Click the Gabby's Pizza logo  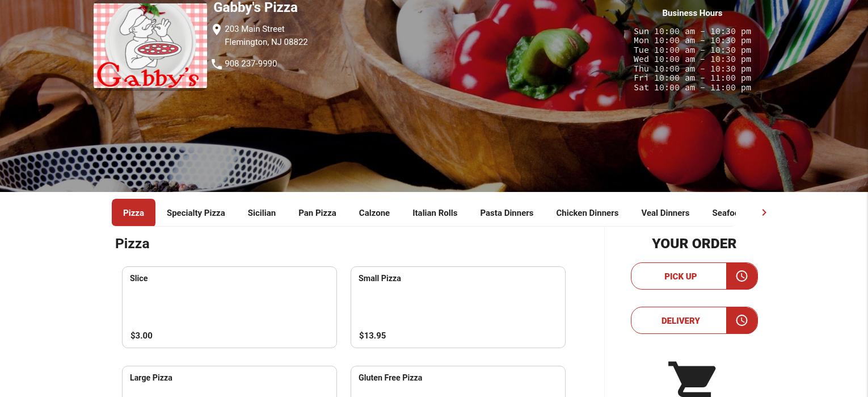[x=150, y=45]
